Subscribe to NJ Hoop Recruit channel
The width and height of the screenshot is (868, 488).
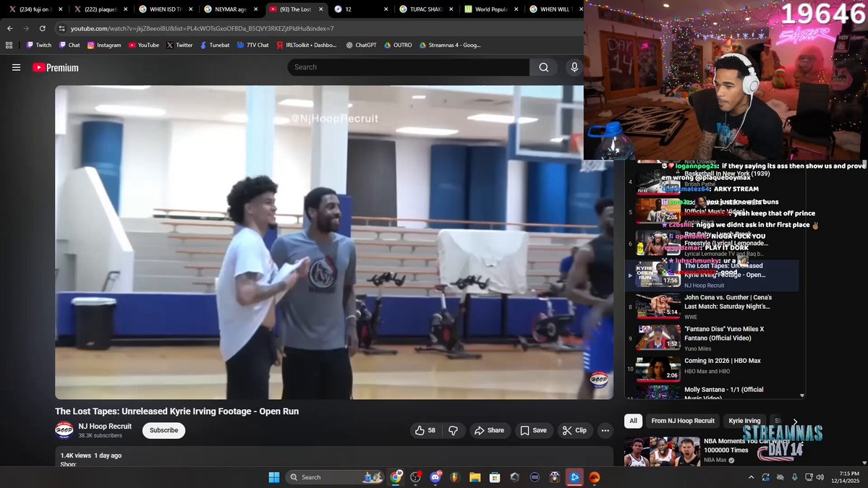(x=163, y=430)
